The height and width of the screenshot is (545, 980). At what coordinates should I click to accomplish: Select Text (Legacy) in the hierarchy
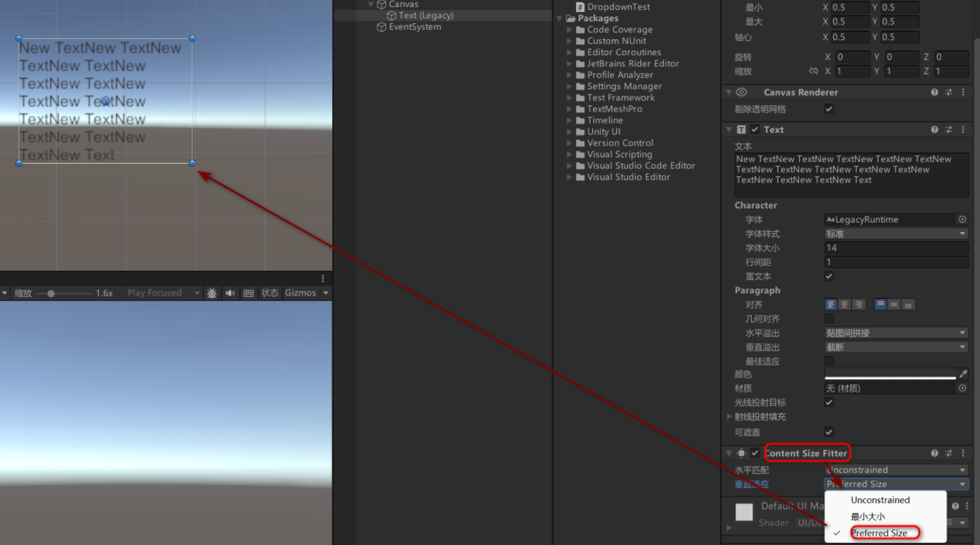coord(426,16)
